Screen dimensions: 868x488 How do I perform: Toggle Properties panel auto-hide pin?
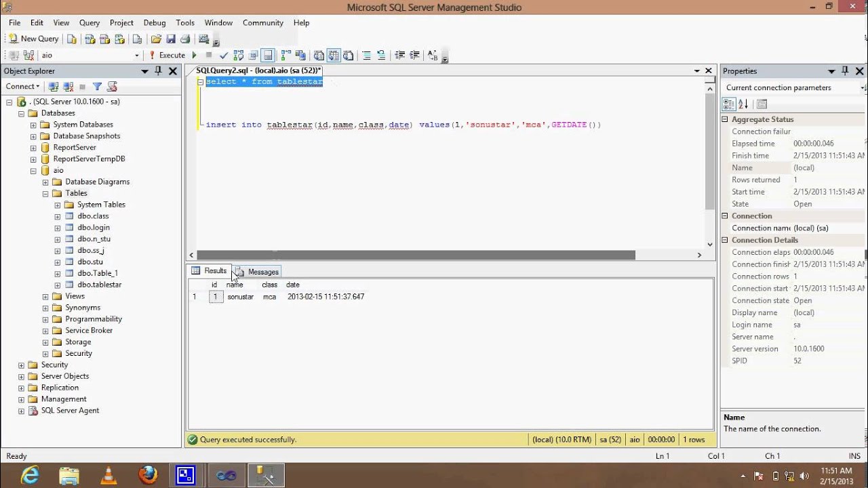[845, 71]
